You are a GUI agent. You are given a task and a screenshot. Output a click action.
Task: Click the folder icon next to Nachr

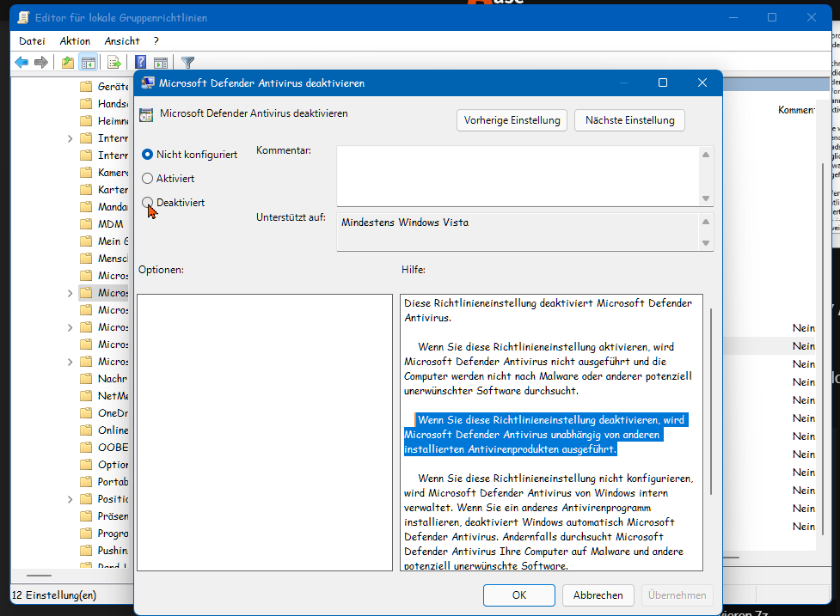pyautogui.click(x=86, y=379)
